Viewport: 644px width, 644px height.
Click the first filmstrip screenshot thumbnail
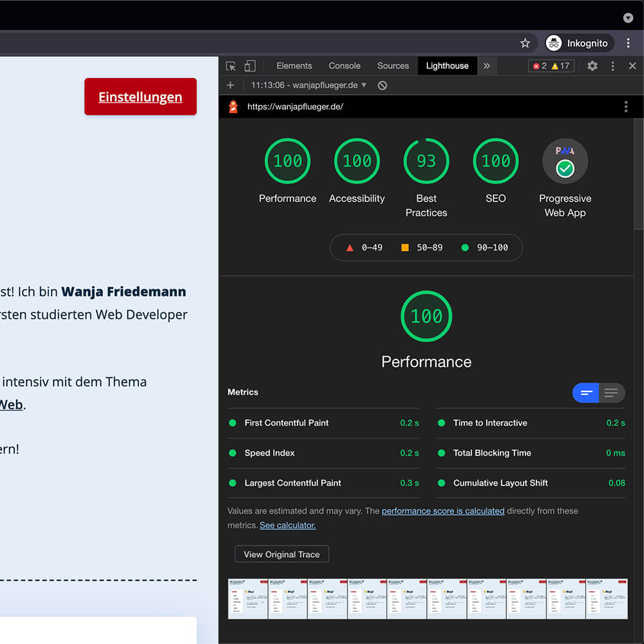point(247,598)
